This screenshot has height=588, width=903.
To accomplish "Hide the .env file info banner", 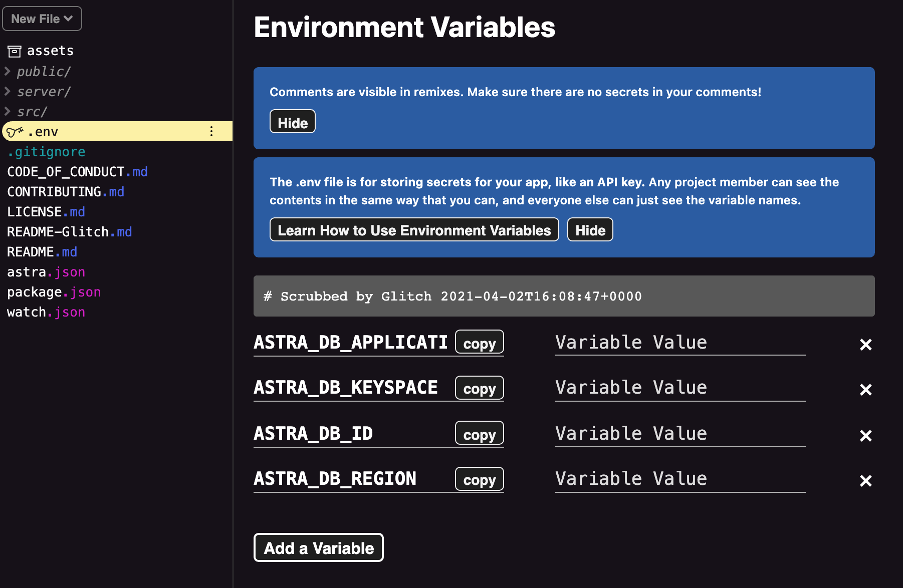I will click(590, 230).
